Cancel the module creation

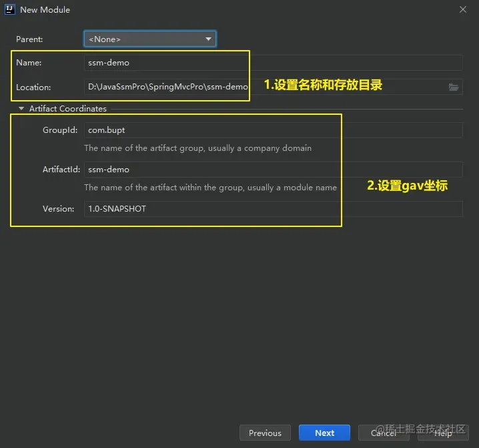pyautogui.click(x=384, y=433)
